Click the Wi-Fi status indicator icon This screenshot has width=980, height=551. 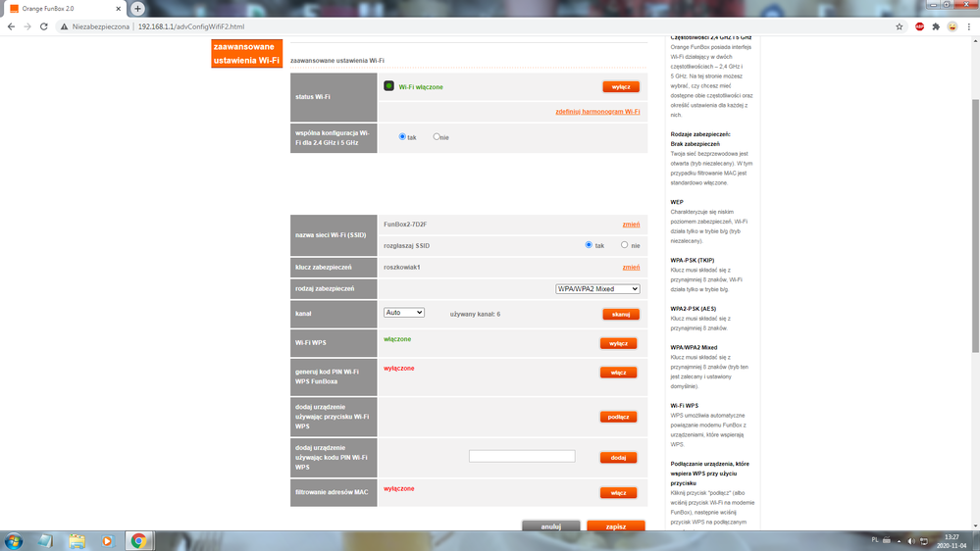click(x=388, y=86)
